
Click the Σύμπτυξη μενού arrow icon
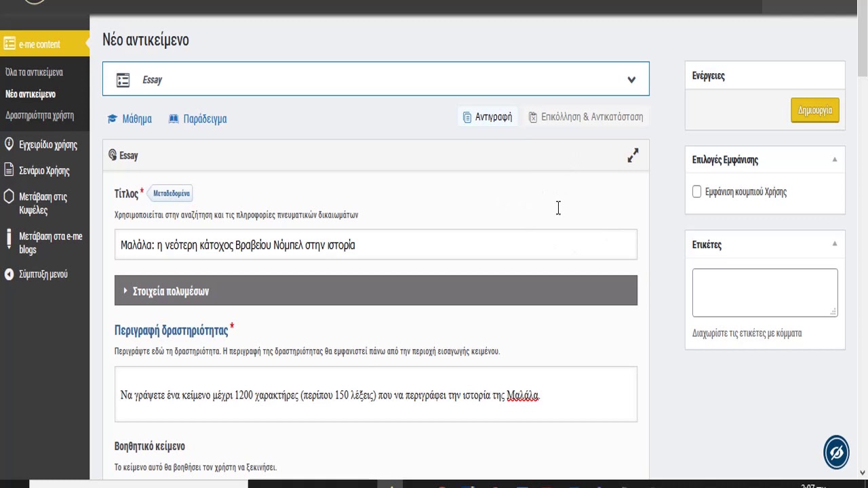click(9, 274)
